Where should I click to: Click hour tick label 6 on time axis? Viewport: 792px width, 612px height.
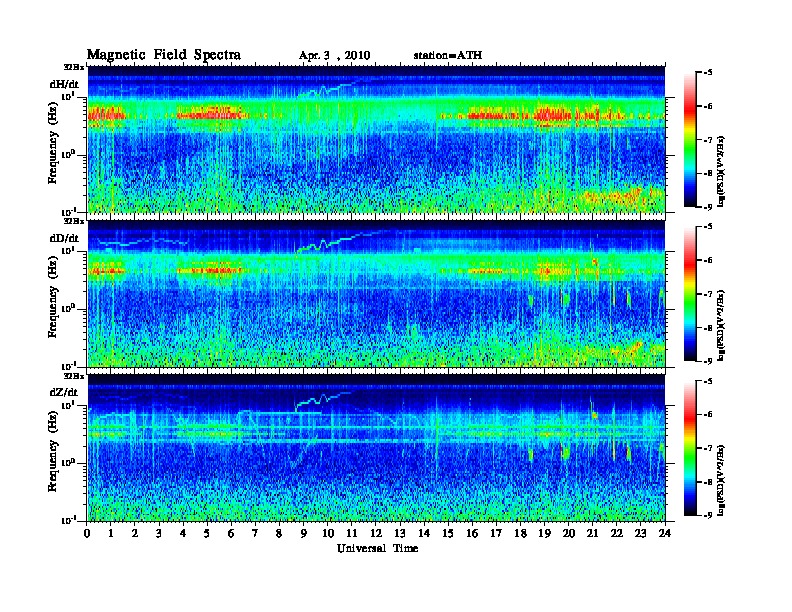point(231,533)
